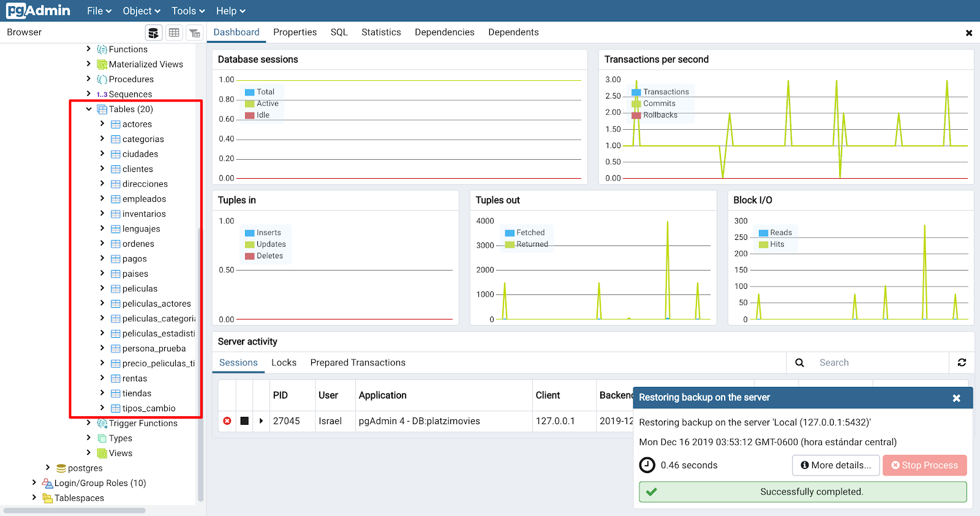980x516 pixels.
Task: Click the More details... button
Action: click(x=835, y=465)
